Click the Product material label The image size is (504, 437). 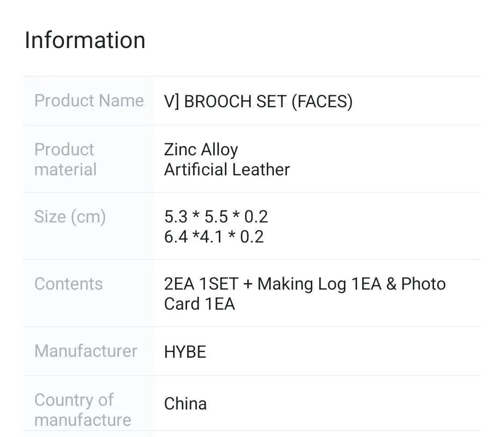pyautogui.click(x=65, y=159)
